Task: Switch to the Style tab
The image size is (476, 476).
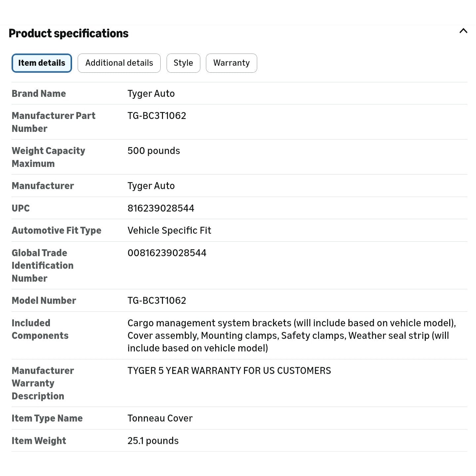Action: coord(183,63)
